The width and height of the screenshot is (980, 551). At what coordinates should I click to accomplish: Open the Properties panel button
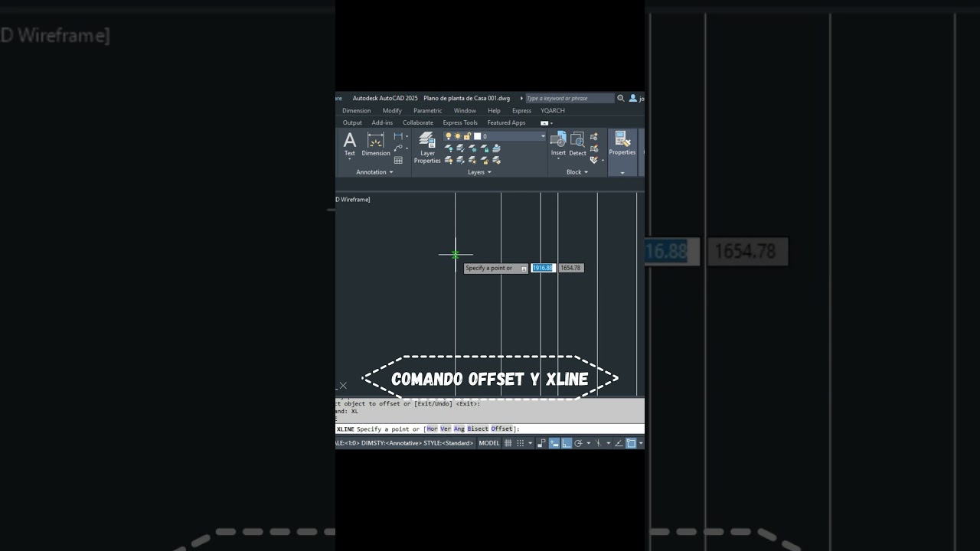coord(622,143)
